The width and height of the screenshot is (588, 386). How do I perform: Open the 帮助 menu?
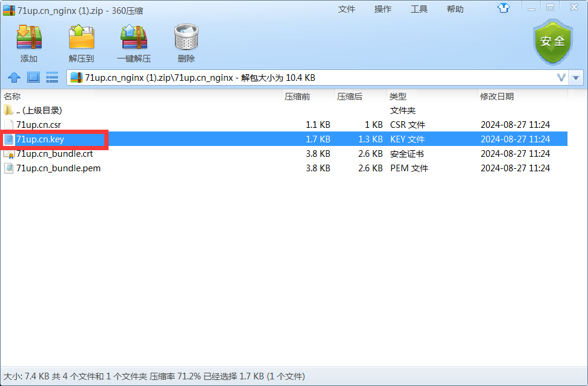coord(455,10)
